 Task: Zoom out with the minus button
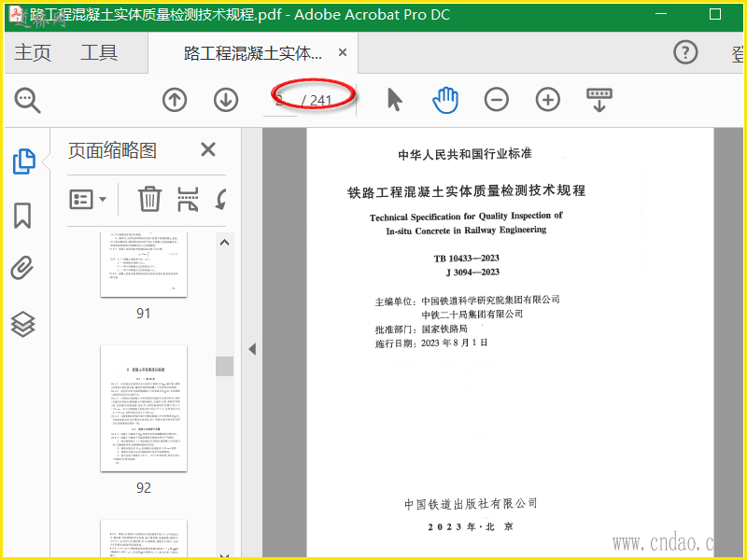click(x=497, y=100)
